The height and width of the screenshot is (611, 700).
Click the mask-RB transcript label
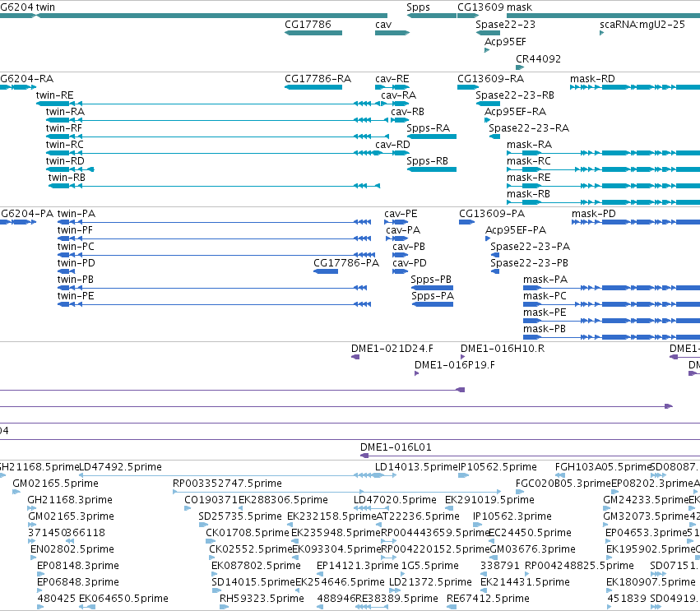tap(529, 194)
